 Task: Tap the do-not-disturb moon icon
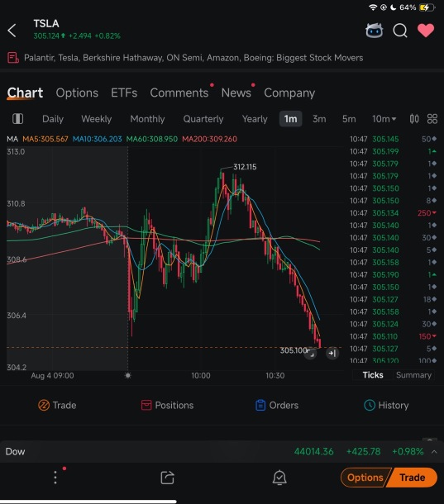tap(393, 7)
